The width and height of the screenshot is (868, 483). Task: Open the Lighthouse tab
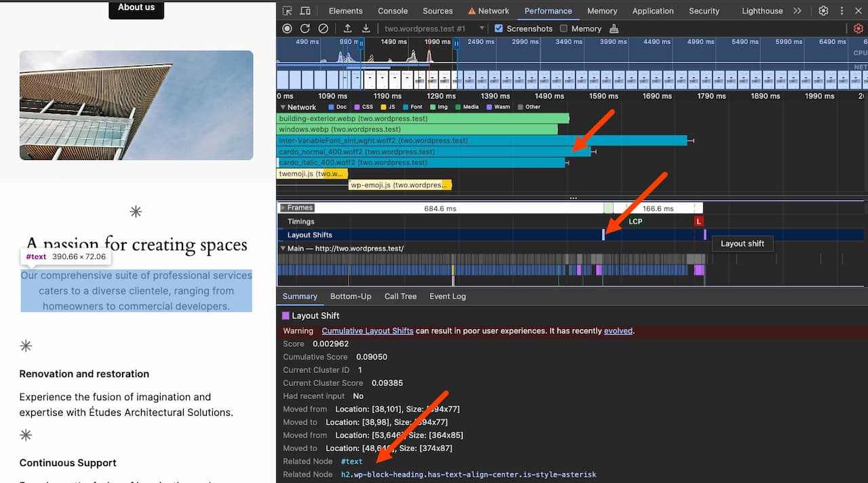pyautogui.click(x=762, y=11)
